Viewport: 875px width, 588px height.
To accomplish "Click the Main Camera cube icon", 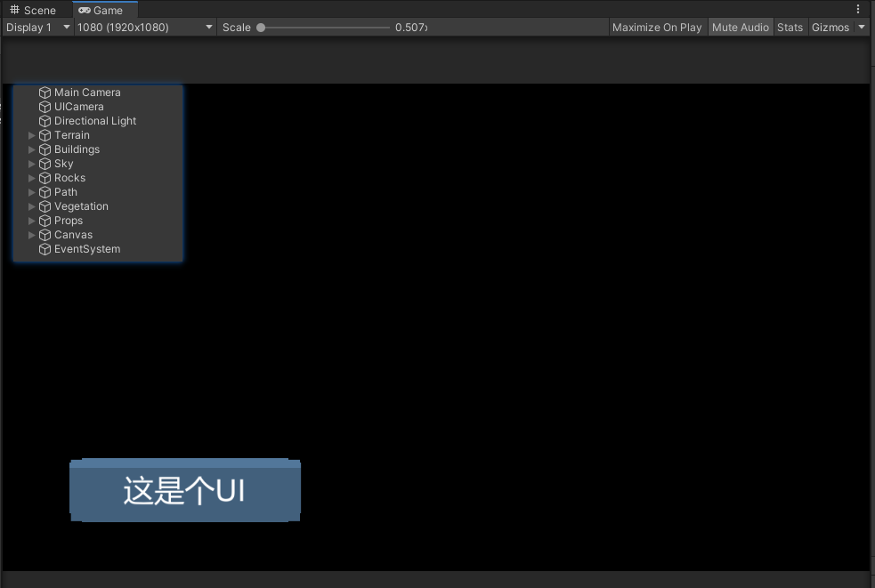I will tap(45, 92).
